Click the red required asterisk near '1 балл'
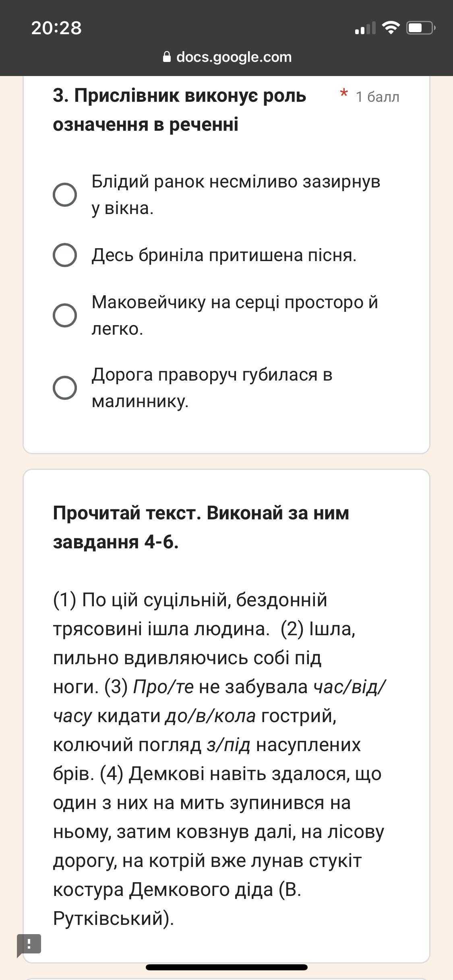 pyautogui.click(x=344, y=95)
